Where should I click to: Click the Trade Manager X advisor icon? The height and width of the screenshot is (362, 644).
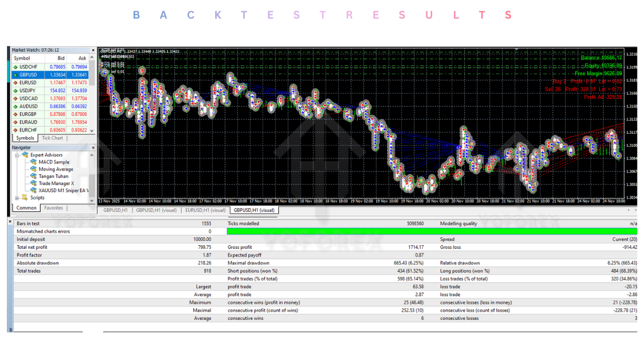[34, 184]
